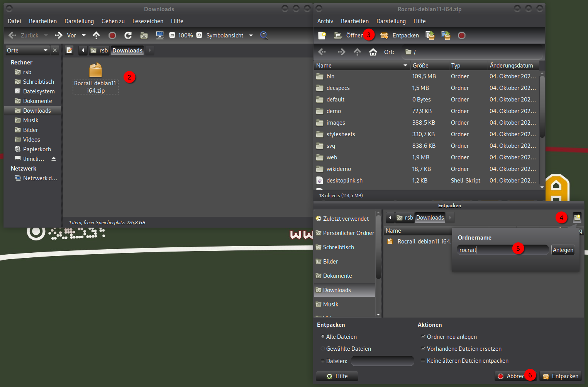Click the add files icon next to Entpacken

tap(430, 35)
